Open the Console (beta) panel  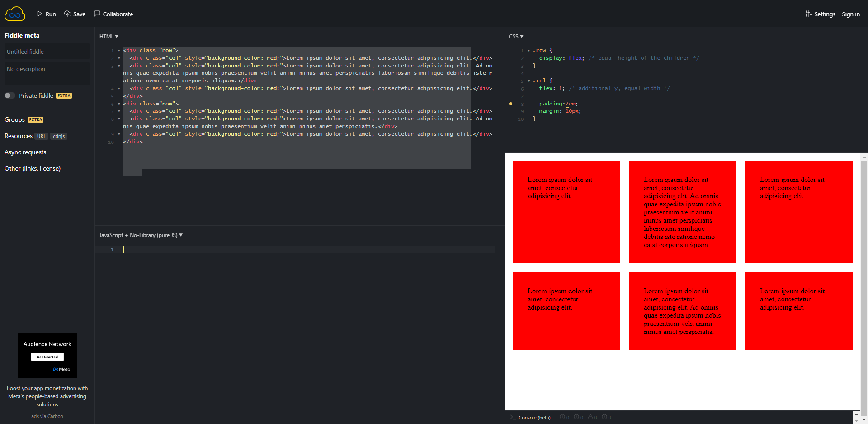(x=534, y=418)
